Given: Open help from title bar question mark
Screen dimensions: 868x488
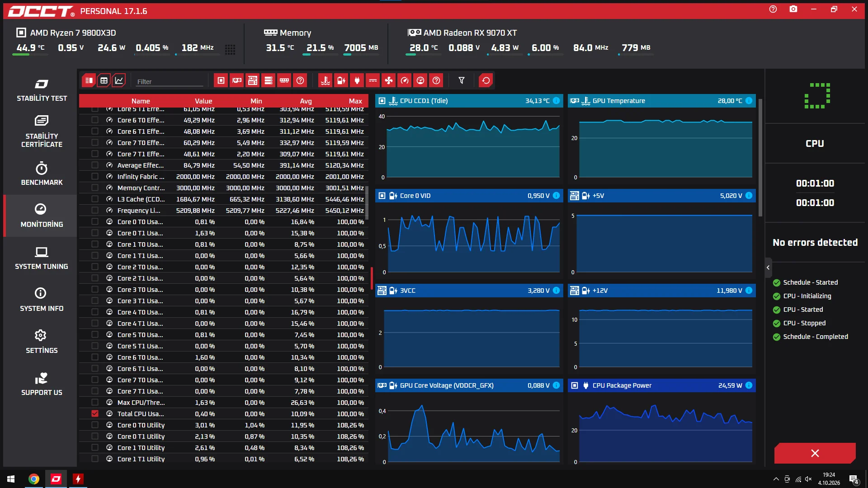Looking at the screenshot, I should click(x=773, y=9).
